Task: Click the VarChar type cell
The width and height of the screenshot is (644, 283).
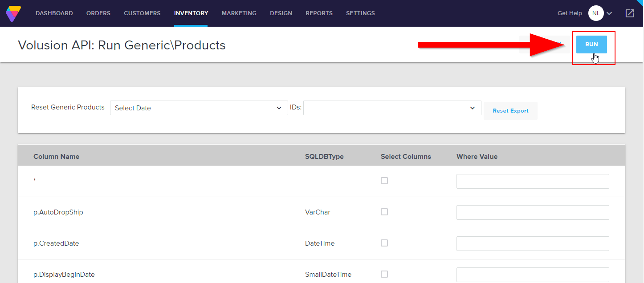Action: [318, 212]
